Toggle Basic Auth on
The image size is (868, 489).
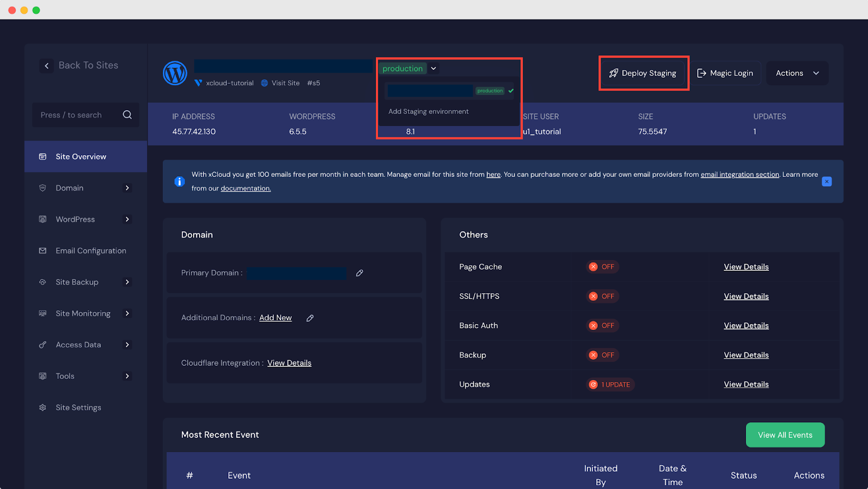(x=602, y=325)
